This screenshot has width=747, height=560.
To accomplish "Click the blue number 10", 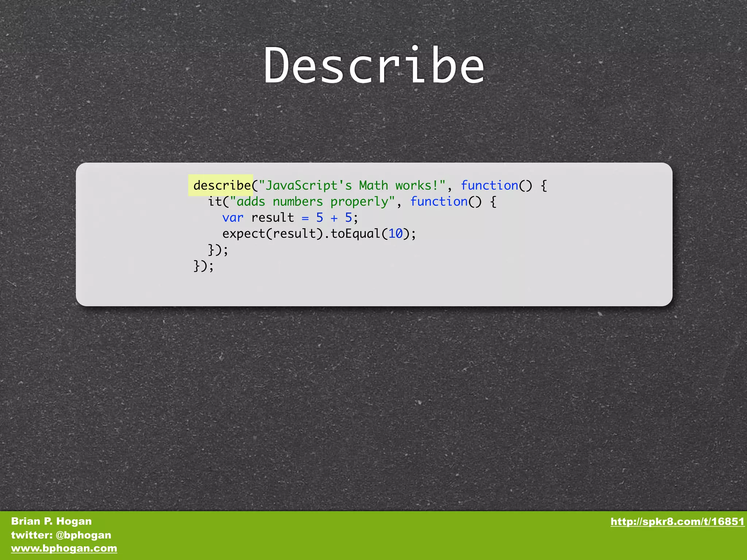I will [x=395, y=234].
